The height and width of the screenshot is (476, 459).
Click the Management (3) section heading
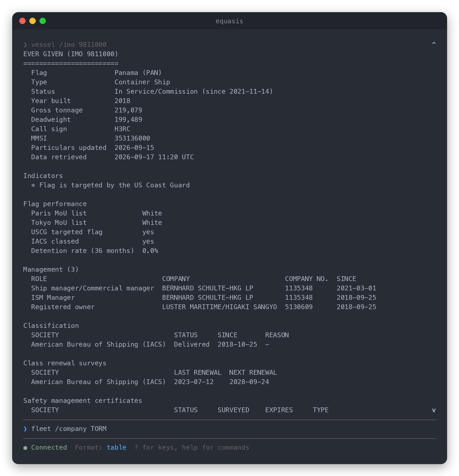[51, 269]
